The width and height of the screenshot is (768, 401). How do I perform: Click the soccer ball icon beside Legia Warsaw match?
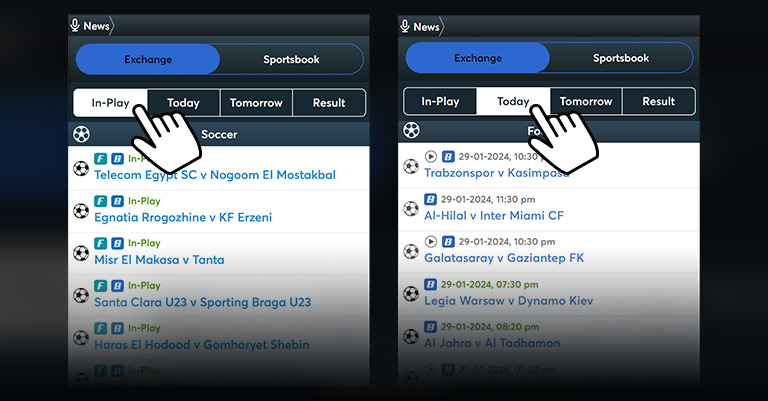tap(411, 294)
